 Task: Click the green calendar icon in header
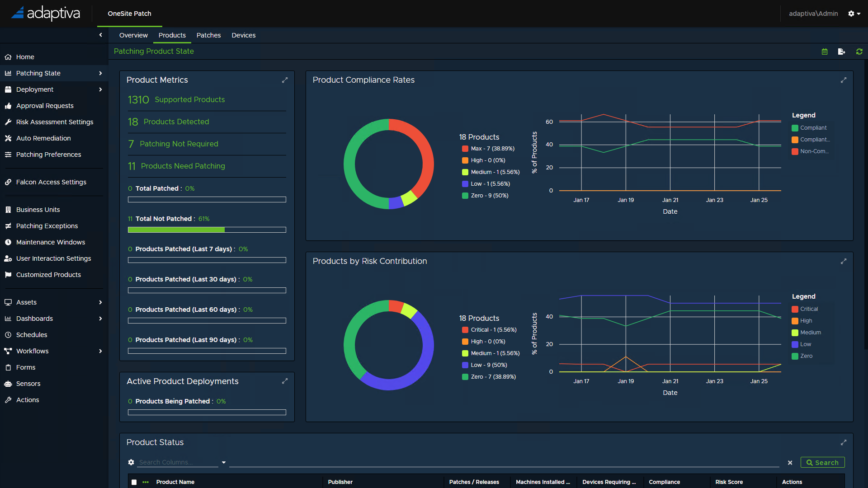pos(825,52)
